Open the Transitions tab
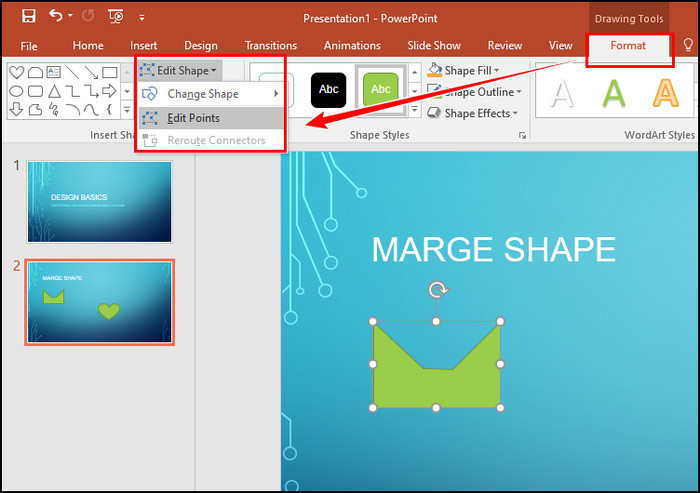The height and width of the screenshot is (493, 700). click(x=271, y=46)
